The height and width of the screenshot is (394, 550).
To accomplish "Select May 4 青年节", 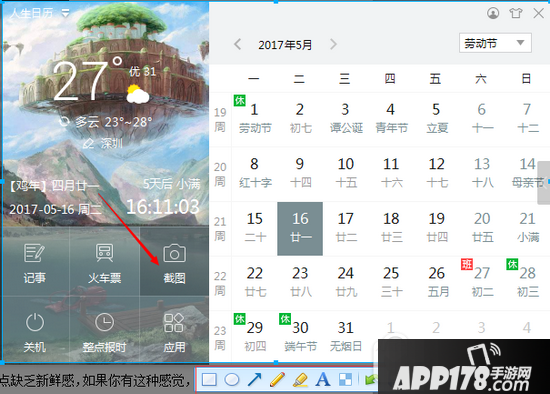I will pos(391,119).
